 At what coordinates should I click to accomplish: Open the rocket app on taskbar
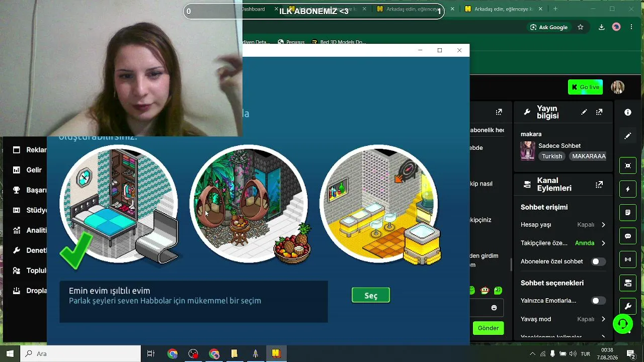coord(255,353)
